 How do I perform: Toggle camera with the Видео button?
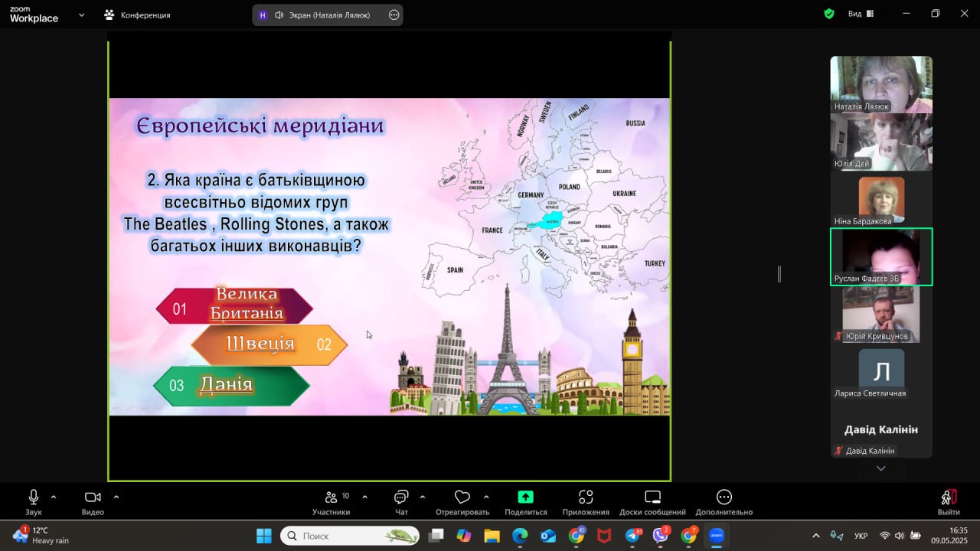point(93,502)
